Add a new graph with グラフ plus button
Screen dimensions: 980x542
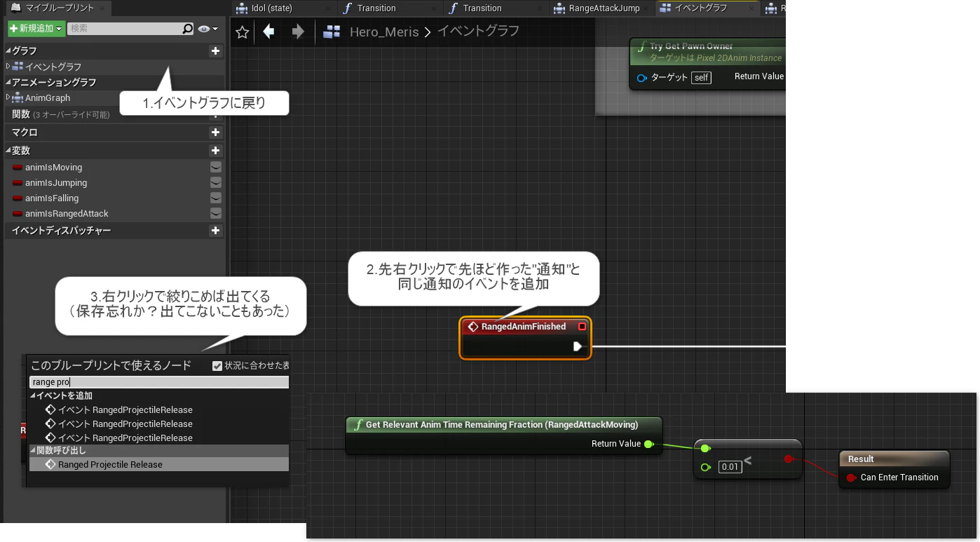coord(216,51)
